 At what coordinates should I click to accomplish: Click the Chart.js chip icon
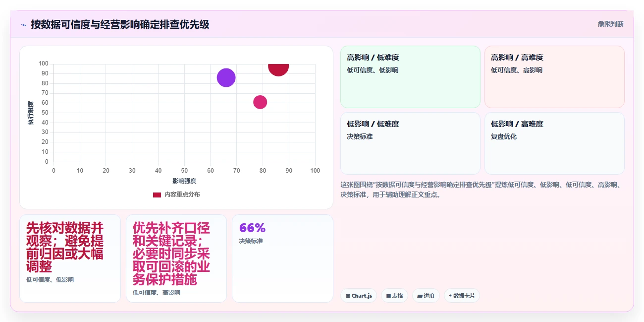coord(348,296)
